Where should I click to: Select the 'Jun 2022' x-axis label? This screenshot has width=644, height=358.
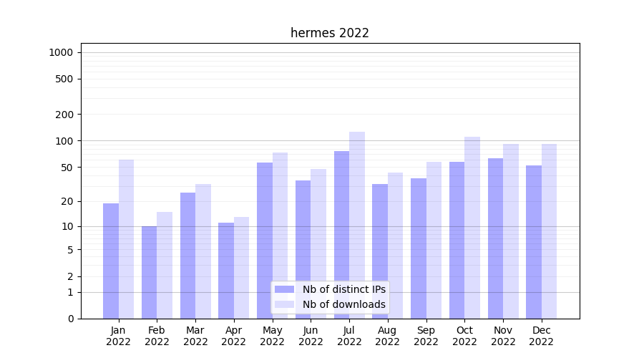tap(311, 336)
